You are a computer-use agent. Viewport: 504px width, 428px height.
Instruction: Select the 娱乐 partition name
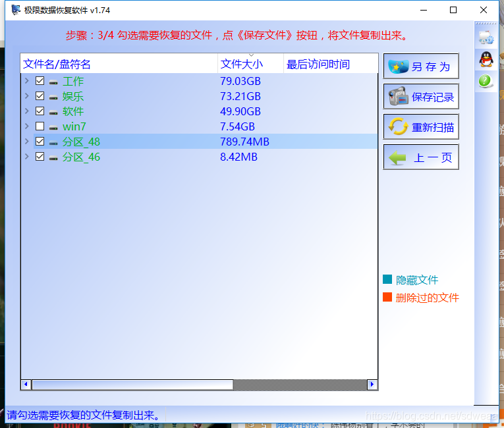[73, 96]
